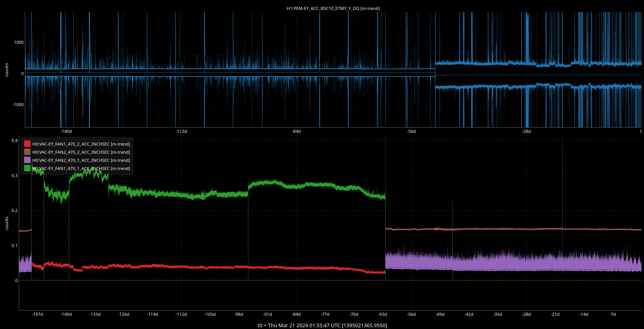Click the -1000 y-axis tick of top plot
Image resolution: width=644 pixels, height=329 pixels.
18,105
